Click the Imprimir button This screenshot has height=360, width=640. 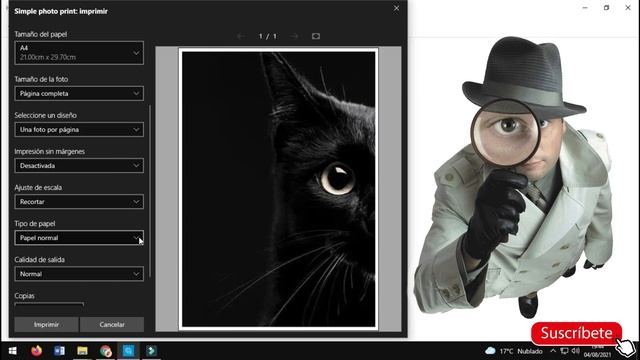pos(46,324)
